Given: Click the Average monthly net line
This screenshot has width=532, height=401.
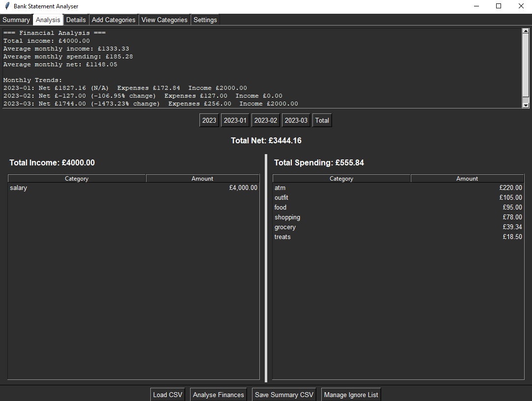Looking at the screenshot, I should [60, 64].
